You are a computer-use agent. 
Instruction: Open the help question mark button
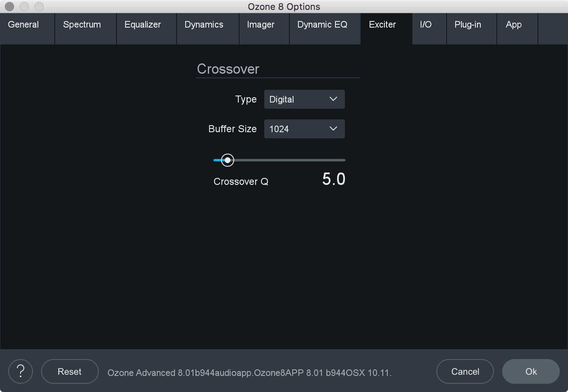[21, 371]
